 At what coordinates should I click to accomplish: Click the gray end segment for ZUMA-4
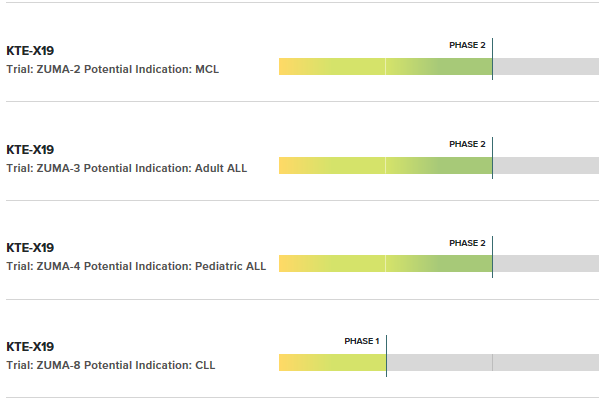click(x=546, y=264)
